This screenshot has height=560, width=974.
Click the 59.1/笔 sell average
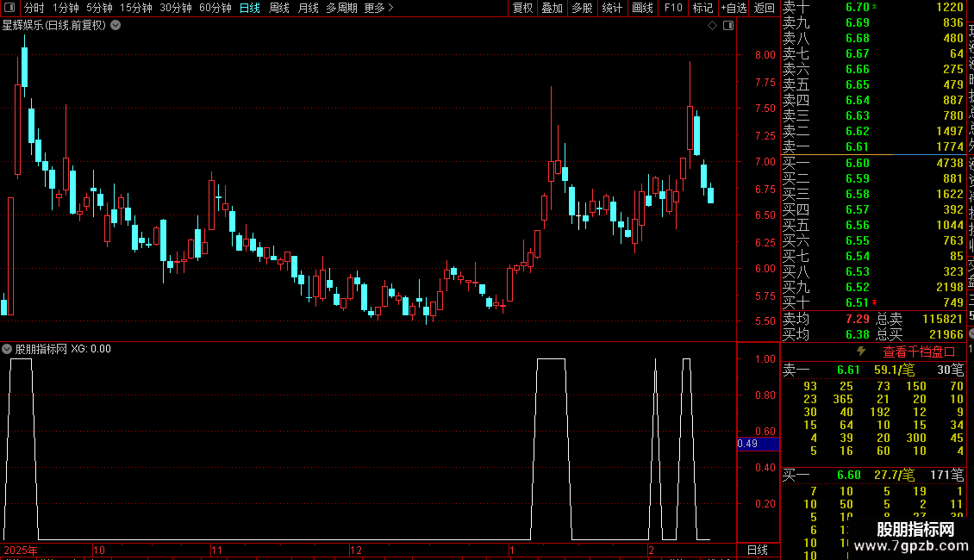pos(894,370)
